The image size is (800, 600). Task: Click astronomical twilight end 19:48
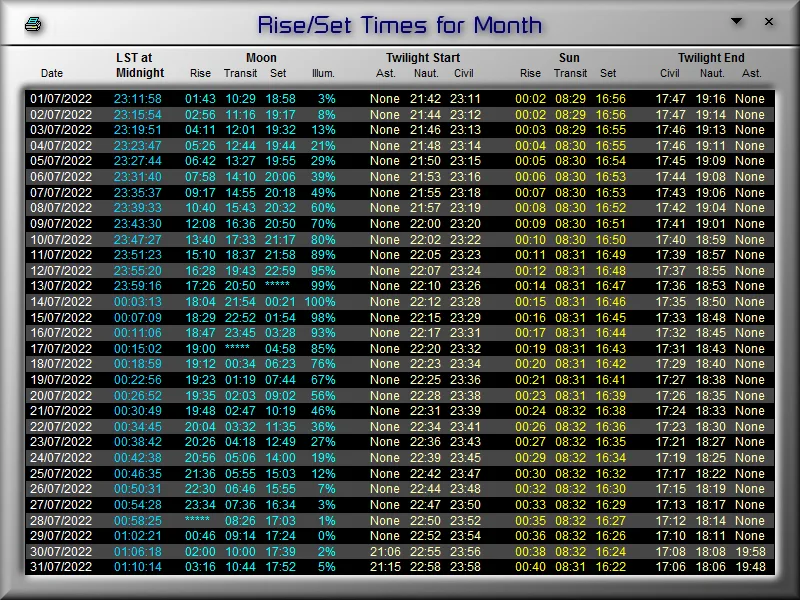coord(750,567)
